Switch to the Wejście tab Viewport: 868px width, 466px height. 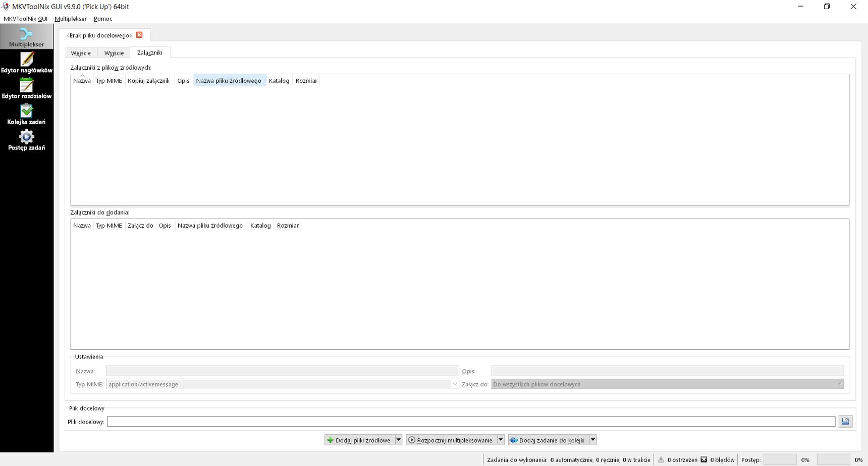click(x=81, y=53)
